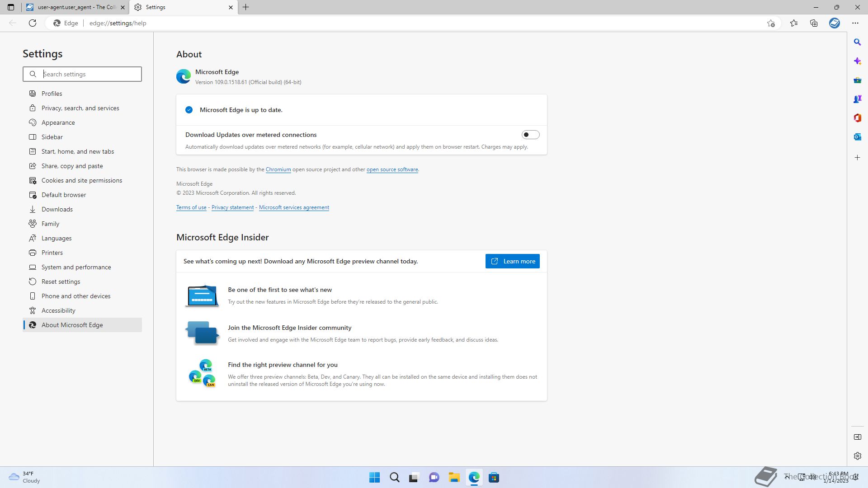Open sidebar settings gear at bottom
Viewport: 868px width, 488px height.
[x=857, y=456]
